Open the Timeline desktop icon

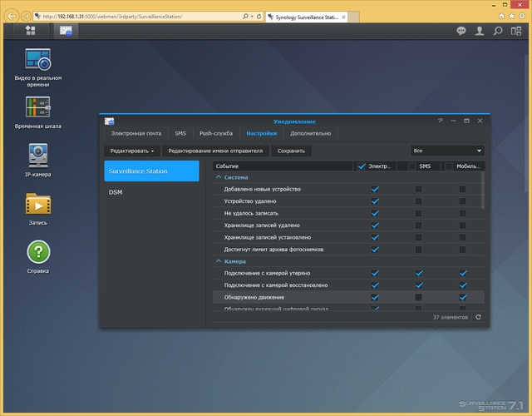[x=38, y=107]
